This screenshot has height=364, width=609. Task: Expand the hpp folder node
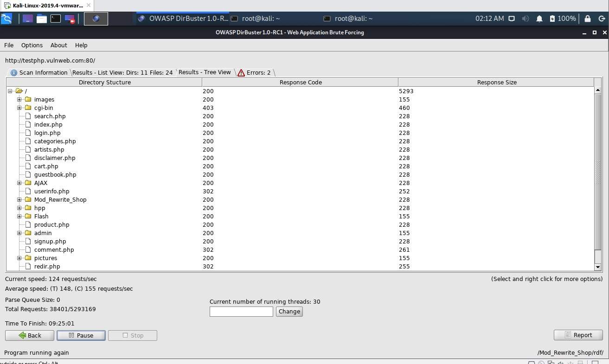tap(19, 208)
